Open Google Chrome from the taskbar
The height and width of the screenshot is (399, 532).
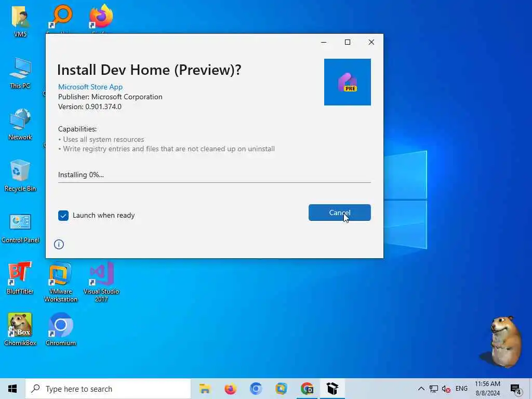[x=307, y=389]
